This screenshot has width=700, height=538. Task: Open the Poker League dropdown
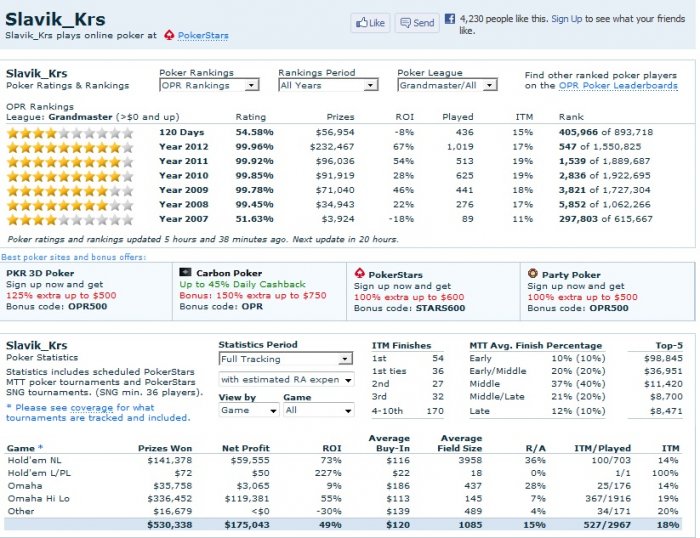tap(447, 85)
